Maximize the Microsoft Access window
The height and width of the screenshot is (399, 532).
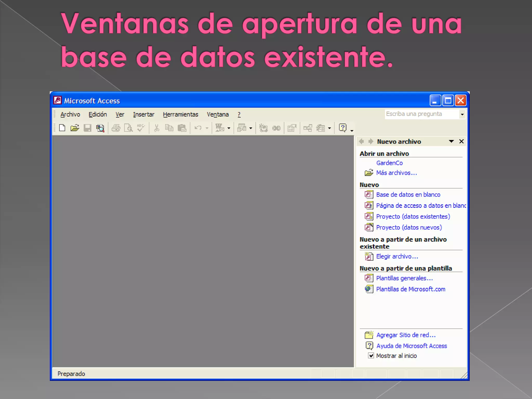[448, 101]
